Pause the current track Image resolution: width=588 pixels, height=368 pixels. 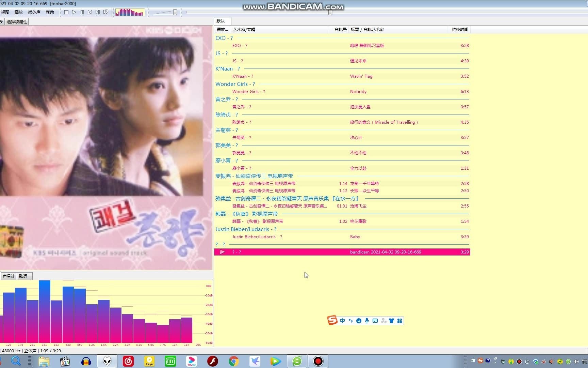point(82,12)
